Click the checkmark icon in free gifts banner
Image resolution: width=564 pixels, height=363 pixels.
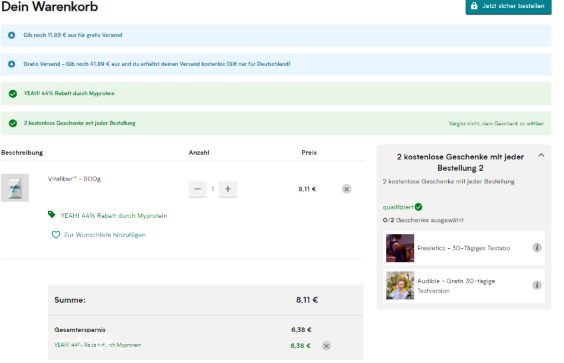pyautogui.click(x=13, y=123)
